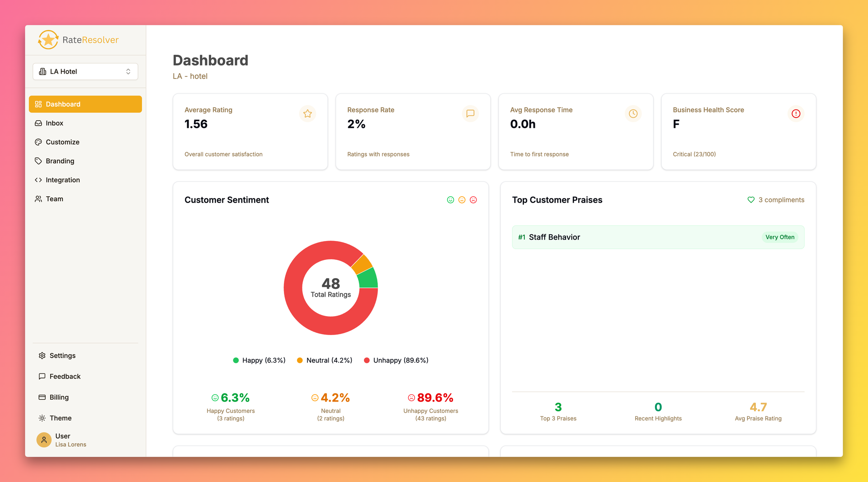
Task: Click the Inbox sidebar icon
Action: [x=39, y=123]
